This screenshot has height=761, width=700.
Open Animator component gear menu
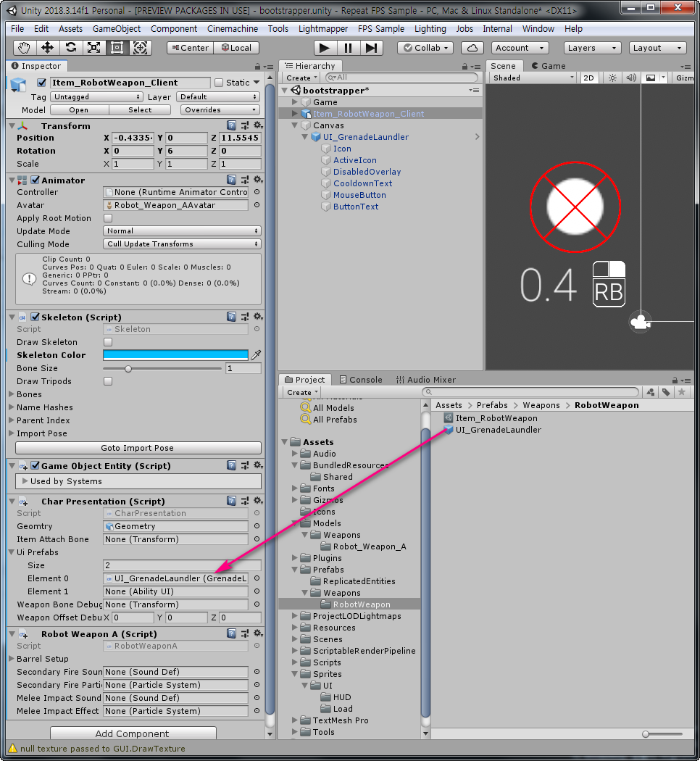[x=258, y=180]
